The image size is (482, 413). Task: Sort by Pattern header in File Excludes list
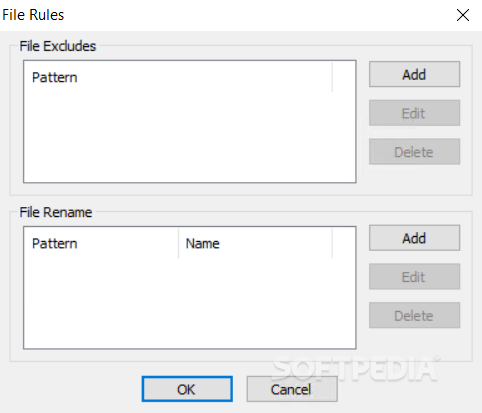(178, 77)
